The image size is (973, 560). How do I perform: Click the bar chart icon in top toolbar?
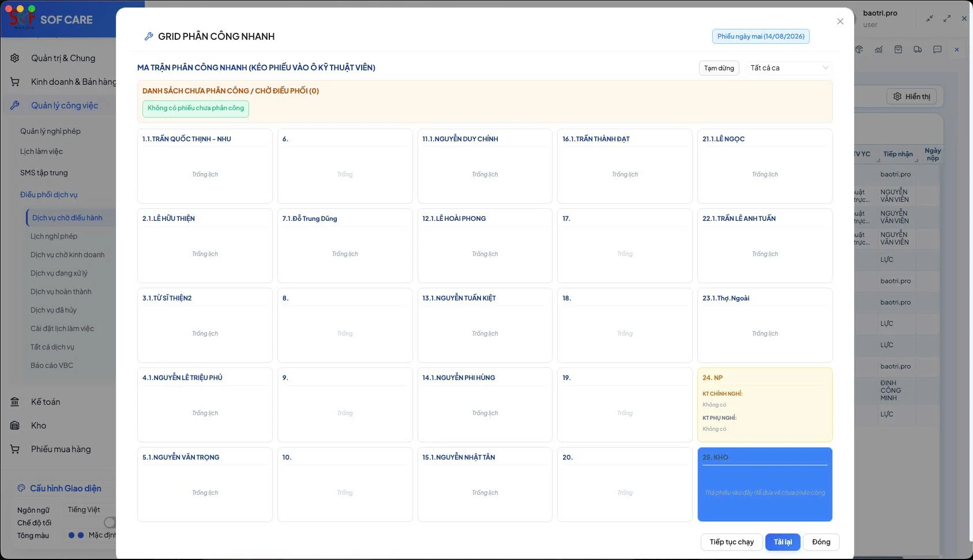(x=878, y=50)
